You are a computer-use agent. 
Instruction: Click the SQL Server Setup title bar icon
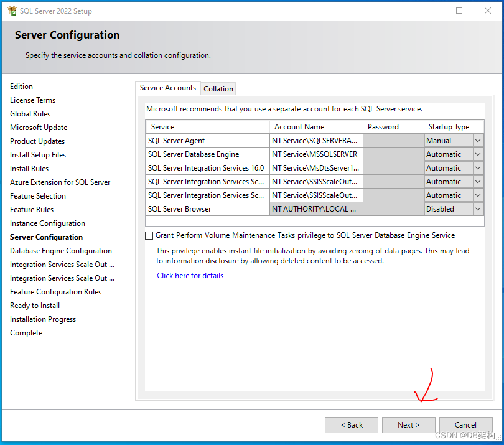[12, 11]
